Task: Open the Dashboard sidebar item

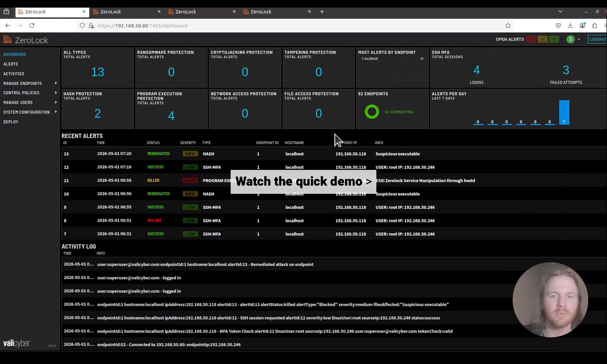Action: click(x=15, y=54)
